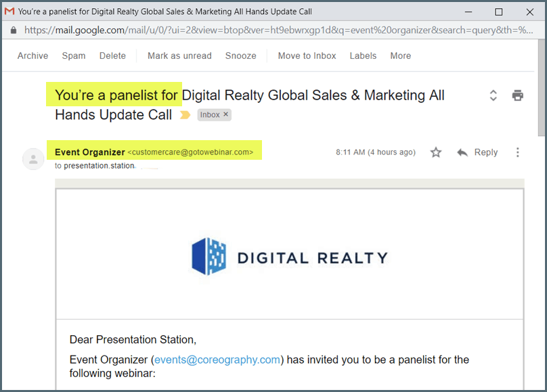The image size is (547, 392).
Task: Click the yellow importance marker icon
Action: 185,114
